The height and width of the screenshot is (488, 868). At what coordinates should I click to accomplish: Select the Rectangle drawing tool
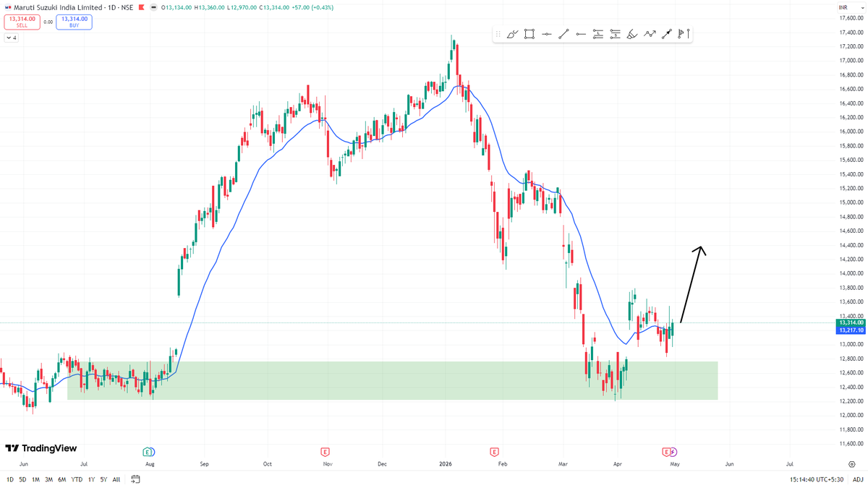tap(529, 34)
